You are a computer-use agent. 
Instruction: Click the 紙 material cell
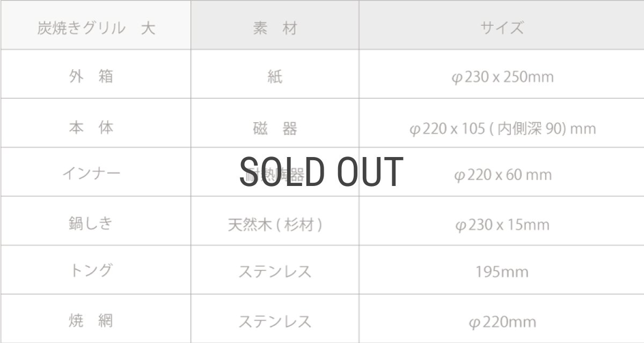pyautogui.click(x=275, y=77)
